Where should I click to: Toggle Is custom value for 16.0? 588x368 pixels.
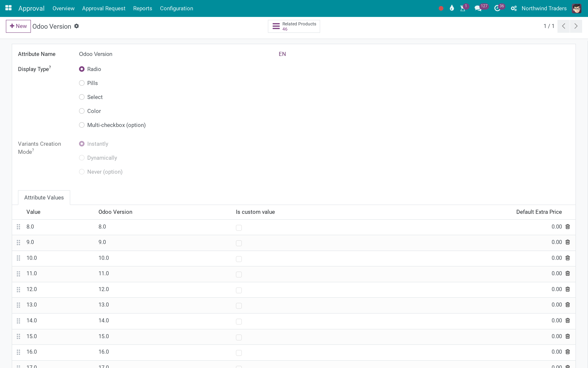(239, 353)
